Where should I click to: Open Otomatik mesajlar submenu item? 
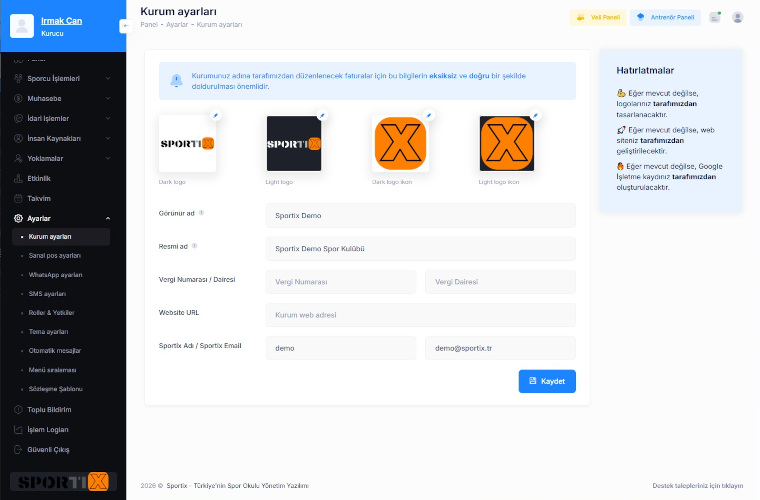[x=61, y=350]
